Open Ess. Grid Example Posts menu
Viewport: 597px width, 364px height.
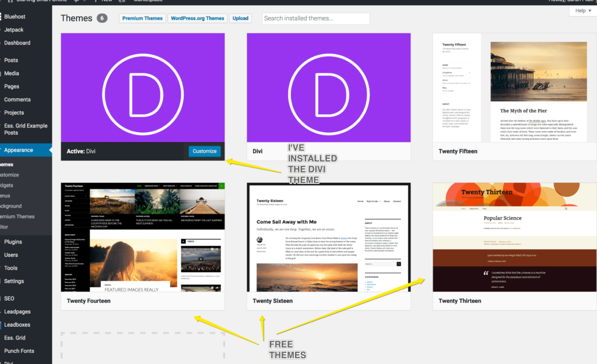coord(26,129)
